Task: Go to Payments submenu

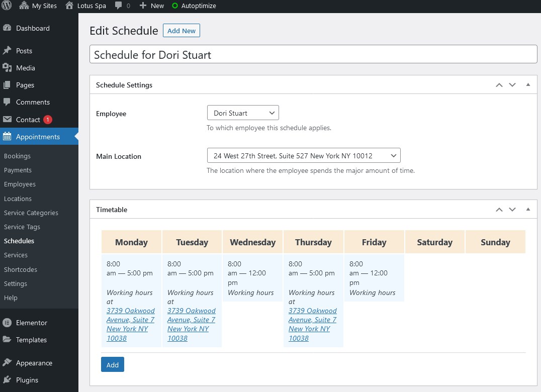Action: coord(18,170)
